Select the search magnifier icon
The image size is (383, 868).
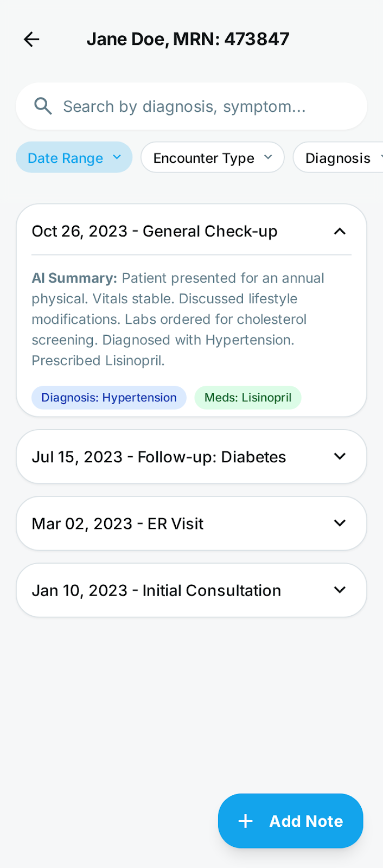coord(43,106)
